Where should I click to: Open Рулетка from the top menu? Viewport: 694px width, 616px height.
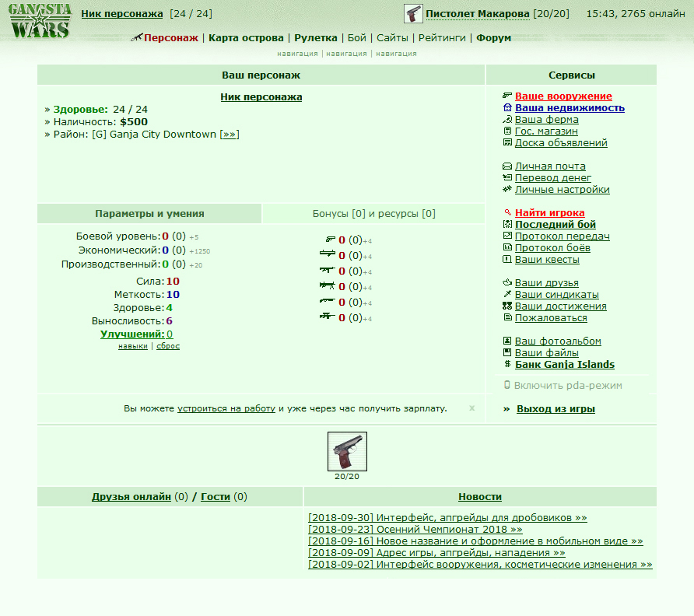pyautogui.click(x=315, y=37)
